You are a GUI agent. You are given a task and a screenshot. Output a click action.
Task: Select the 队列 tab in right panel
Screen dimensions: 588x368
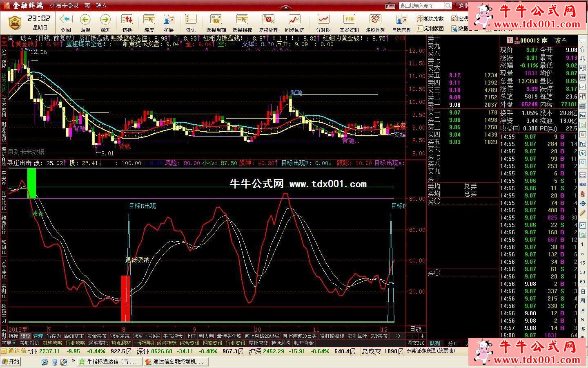coord(435,343)
